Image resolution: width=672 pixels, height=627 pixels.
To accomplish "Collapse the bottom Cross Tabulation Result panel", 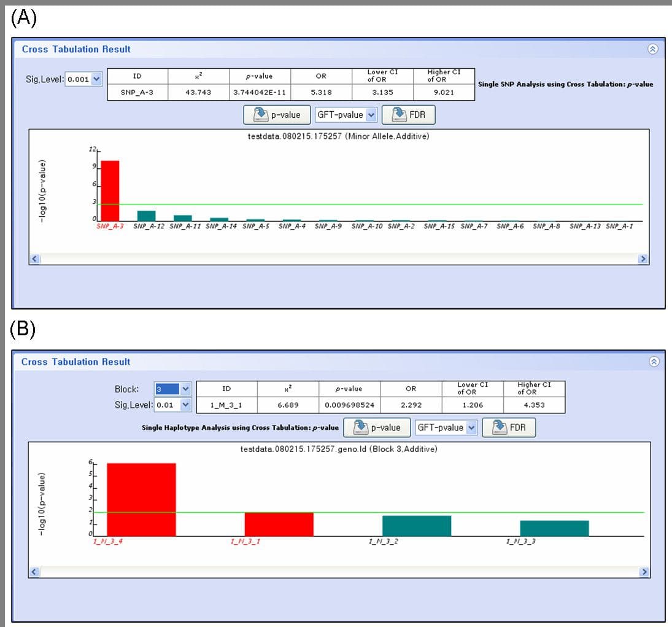I will click(x=654, y=362).
